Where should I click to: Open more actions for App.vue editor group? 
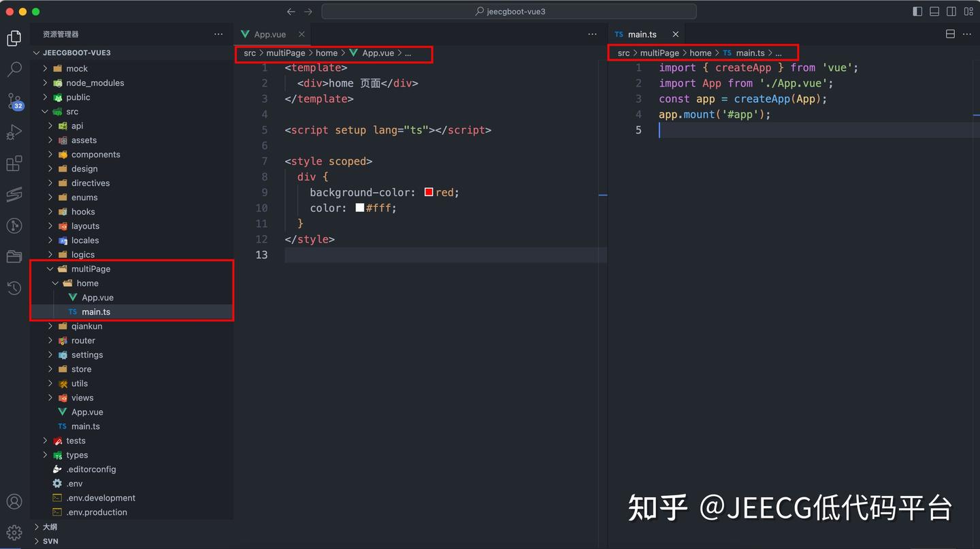pyautogui.click(x=592, y=34)
